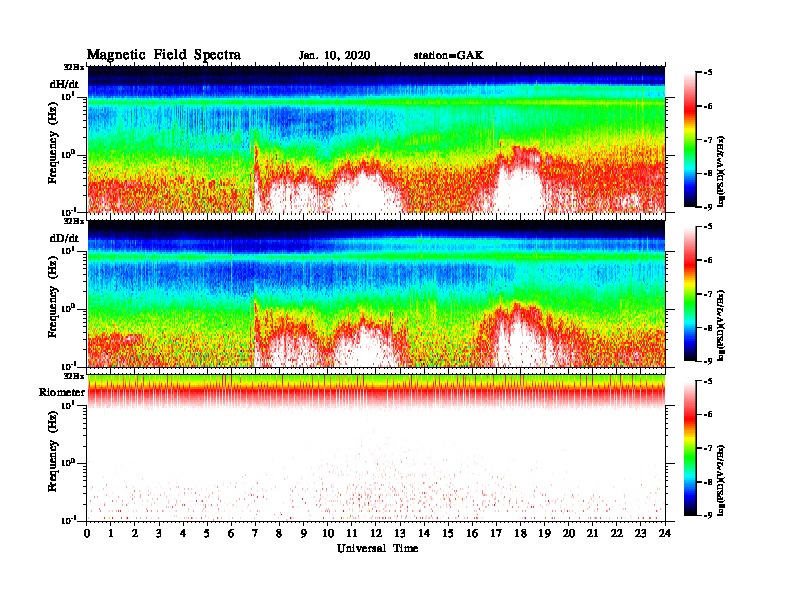
Task: Click the "dH/dt" panel label
Action: click(64, 84)
